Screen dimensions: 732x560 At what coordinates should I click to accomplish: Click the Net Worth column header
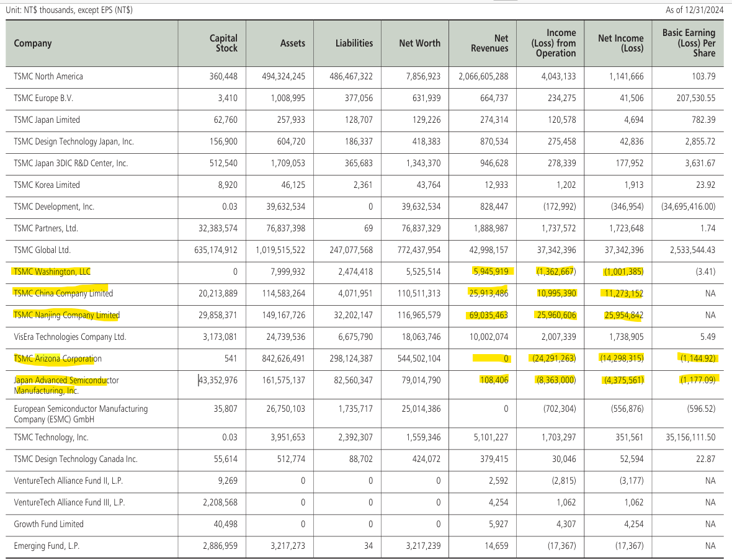[x=419, y=43]
